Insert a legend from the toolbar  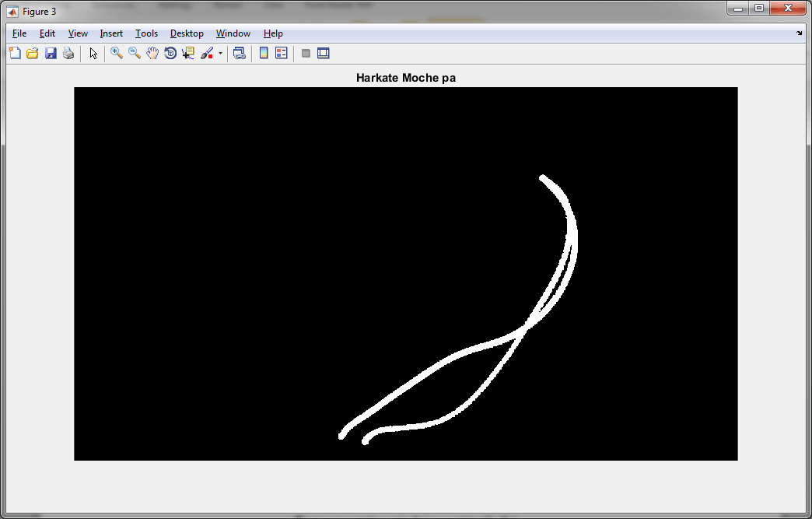click(282, 53)
